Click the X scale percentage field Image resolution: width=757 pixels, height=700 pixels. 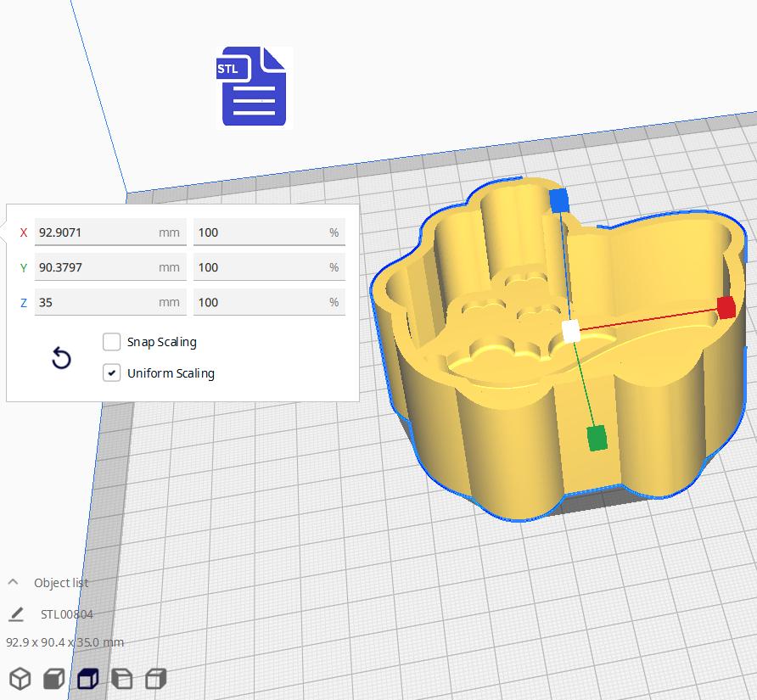[269, 232]
